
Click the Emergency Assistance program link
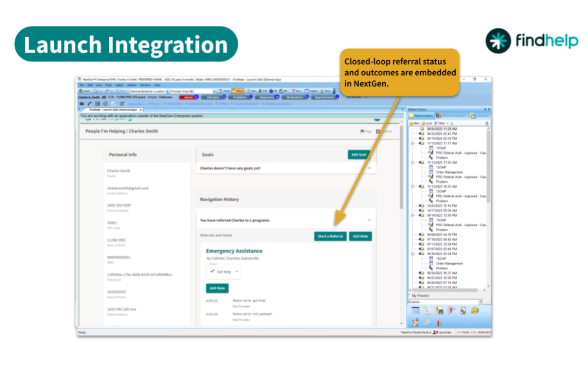click(x=234, y=251)
